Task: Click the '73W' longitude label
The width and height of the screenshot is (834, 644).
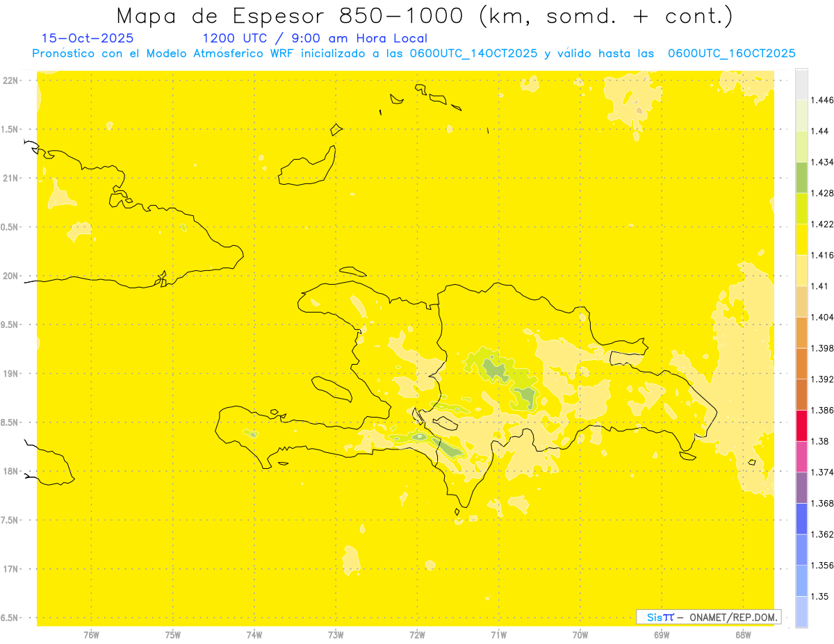Action: (336, 635)
